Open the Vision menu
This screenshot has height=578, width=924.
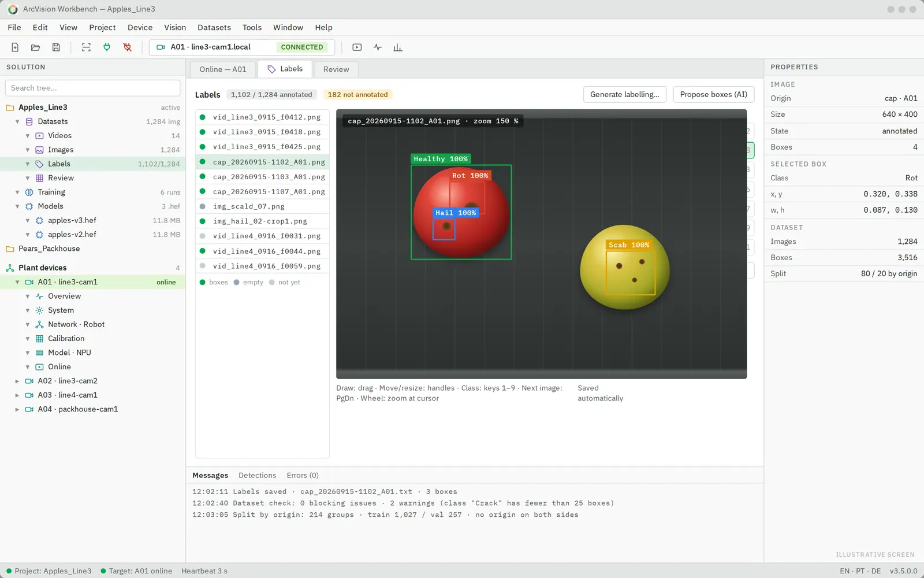coord(175,27)
